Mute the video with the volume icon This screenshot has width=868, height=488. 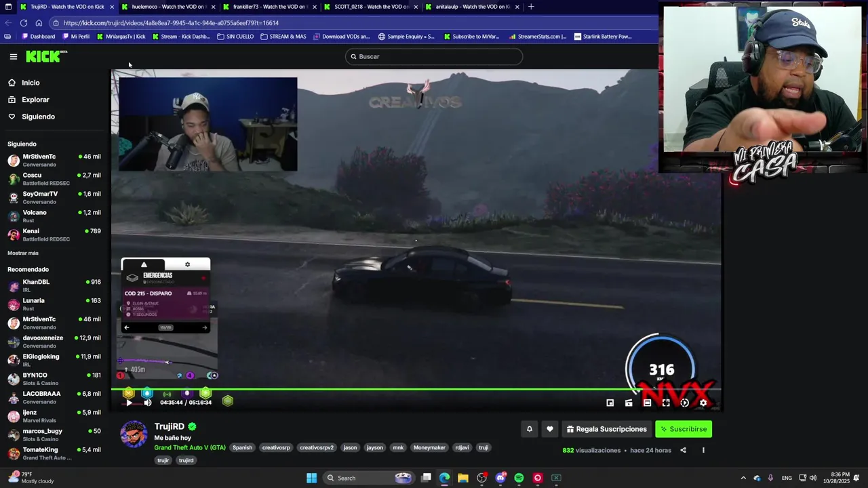148,403
